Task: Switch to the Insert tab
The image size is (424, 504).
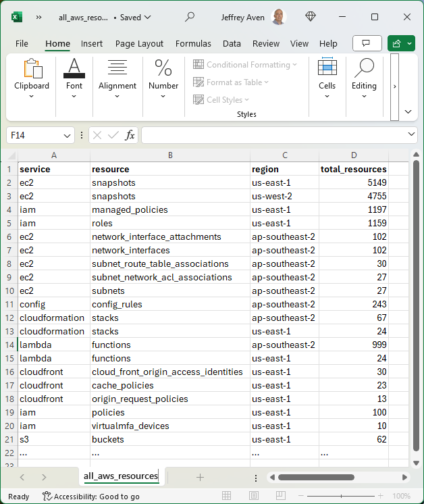Action: pos(92,43)
